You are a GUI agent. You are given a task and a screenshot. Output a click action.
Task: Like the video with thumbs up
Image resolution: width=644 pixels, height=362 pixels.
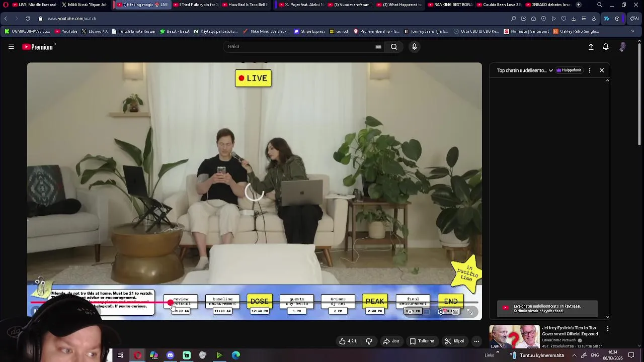click(x=348, y=341)
